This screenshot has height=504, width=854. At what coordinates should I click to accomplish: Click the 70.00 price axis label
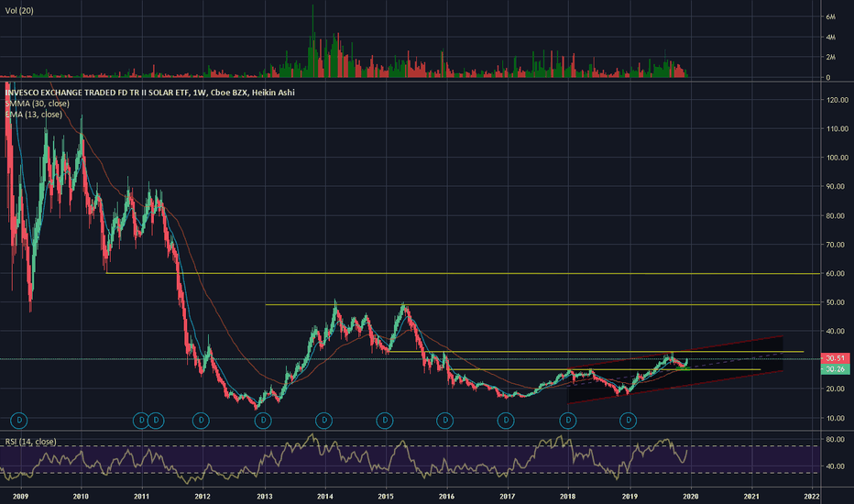pyautogui.click(x=838, y=245)
